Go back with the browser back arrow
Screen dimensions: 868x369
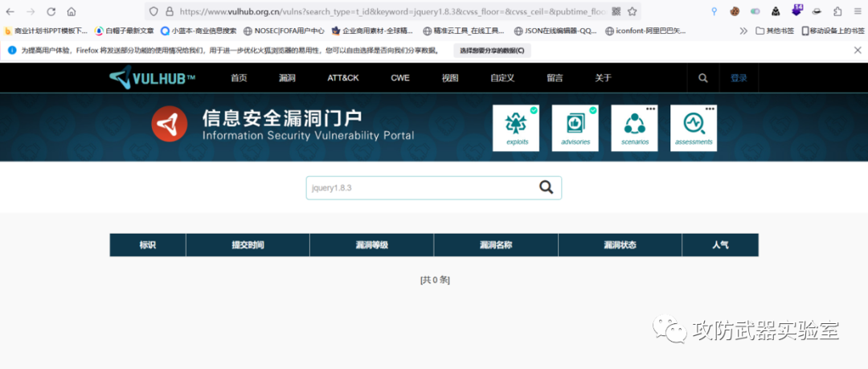[x=10, y=11]
